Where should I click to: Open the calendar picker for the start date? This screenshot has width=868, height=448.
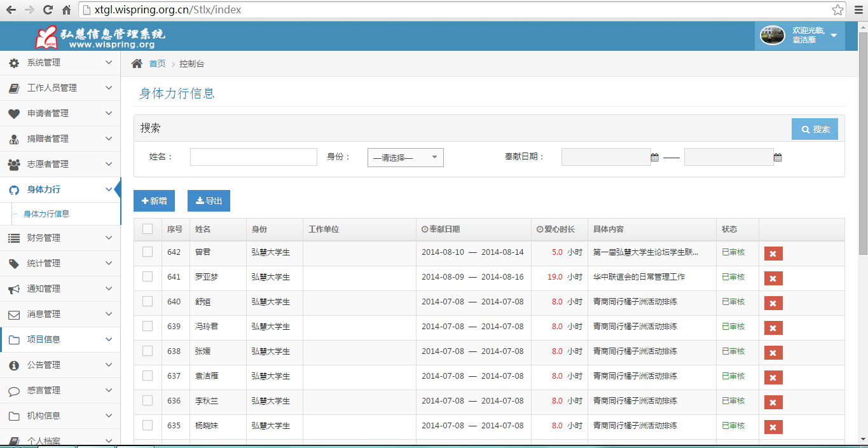[654, 157]
